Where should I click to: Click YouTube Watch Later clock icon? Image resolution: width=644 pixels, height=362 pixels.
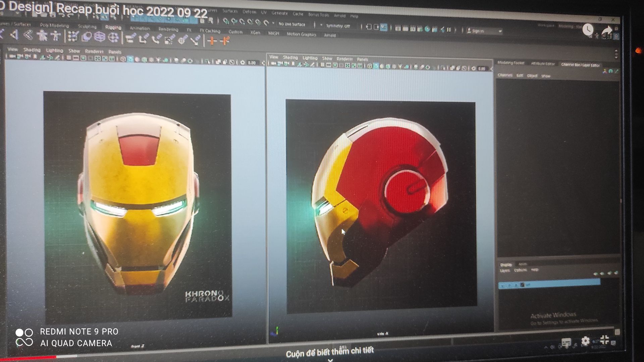point(588,30)
